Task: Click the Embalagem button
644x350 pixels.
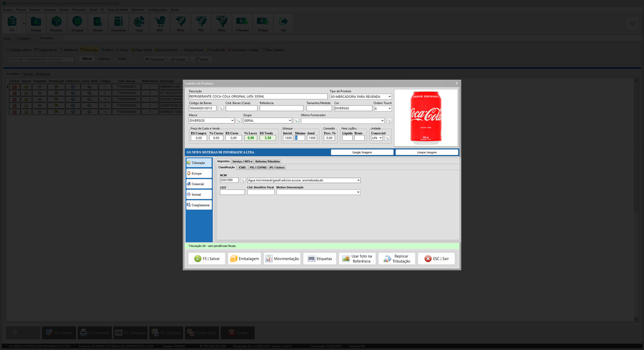Action: [x=244, y=259]
